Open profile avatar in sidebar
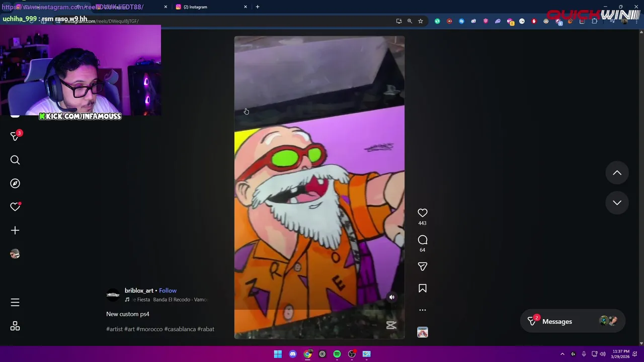The width and height of the screenshot is (644, 362). [x=15, y=254]
